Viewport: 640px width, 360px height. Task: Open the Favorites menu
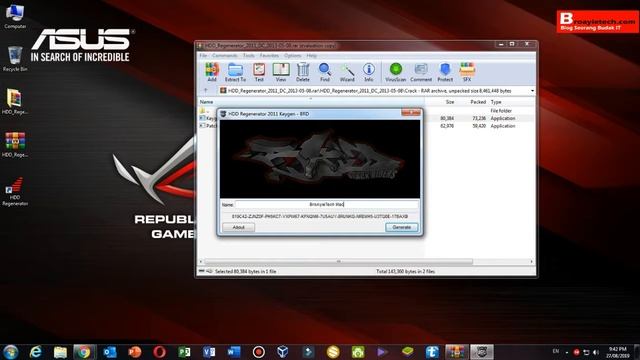(x=269, y=56)
